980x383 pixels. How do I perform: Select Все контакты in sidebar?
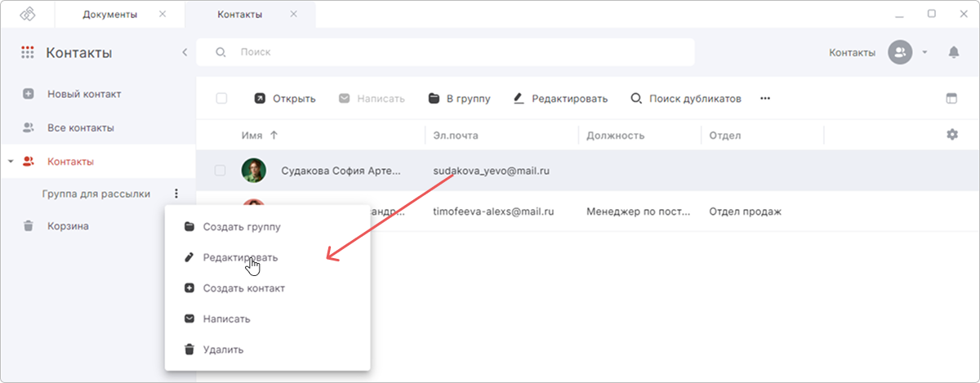81,128
